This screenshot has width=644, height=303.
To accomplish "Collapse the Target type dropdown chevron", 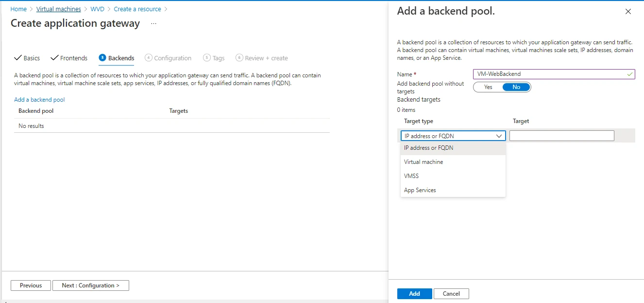I will point(499,136).
